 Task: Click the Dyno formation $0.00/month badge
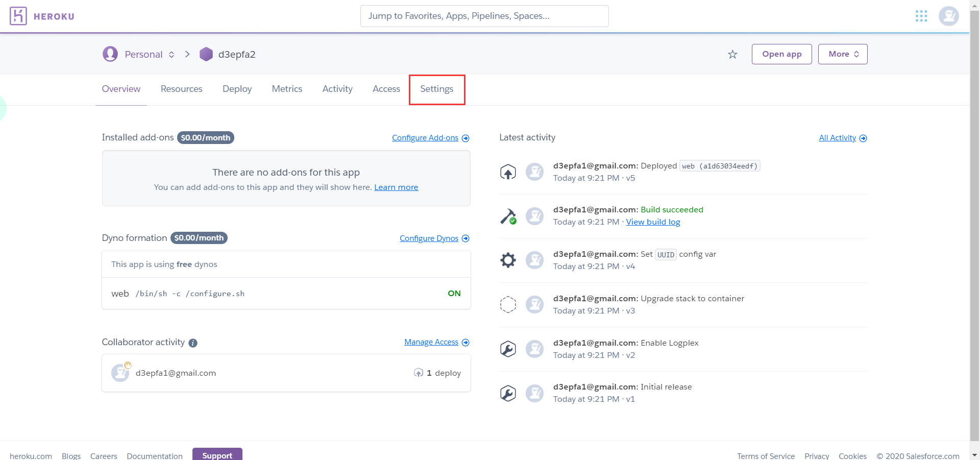[x=199, y=238]
